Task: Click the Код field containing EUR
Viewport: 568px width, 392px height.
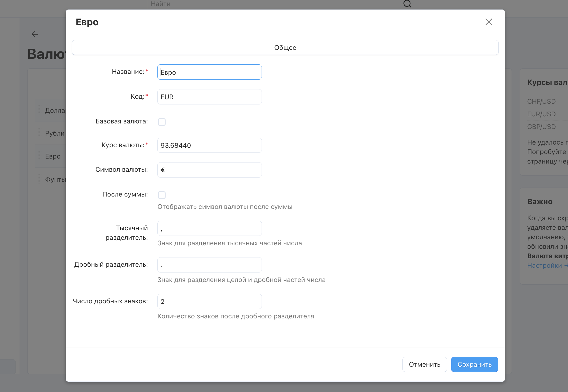Action: [x=209, y=97]
